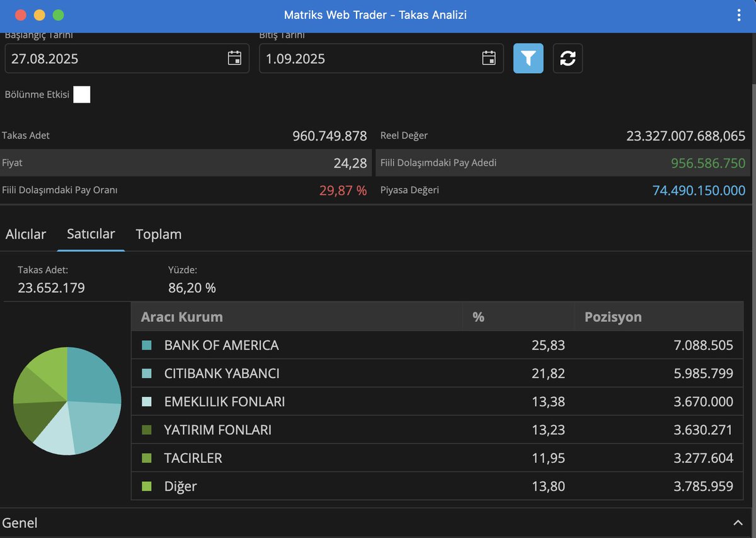Viewport: 756px width, 538px height.
Task: Click Piyasa Değeri value 74.490.150.000
Action: (x=699, y=190)
